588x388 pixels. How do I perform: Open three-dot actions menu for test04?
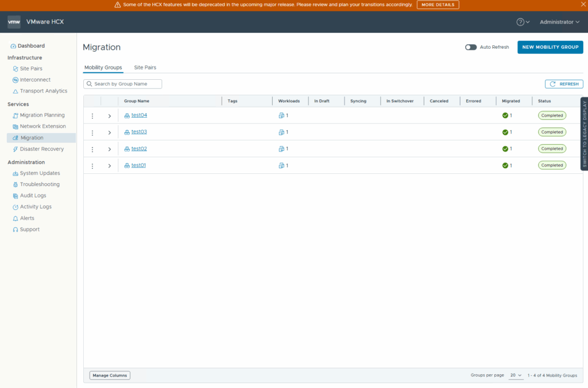pyautogui.click(x=92, y=116)
